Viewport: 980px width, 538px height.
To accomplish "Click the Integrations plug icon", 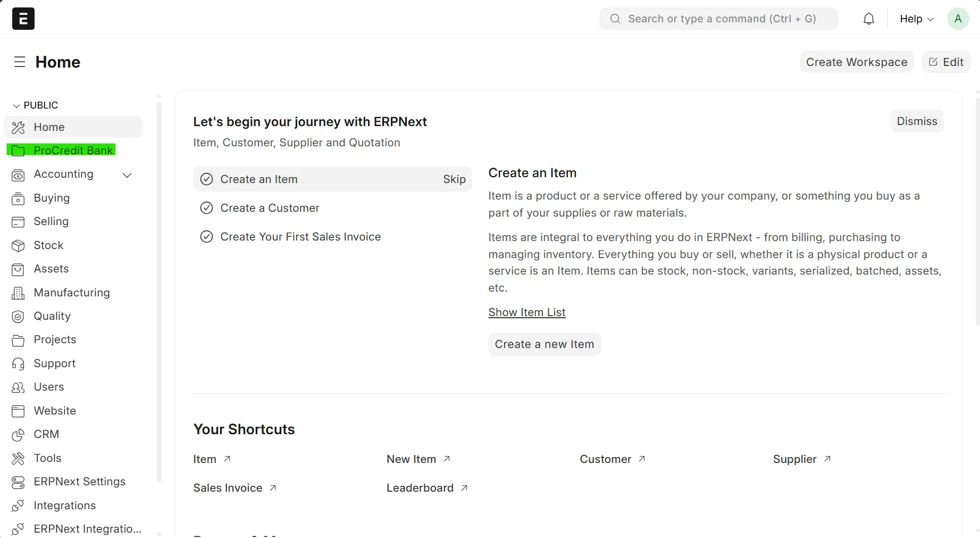I will [x=18, y=506].
